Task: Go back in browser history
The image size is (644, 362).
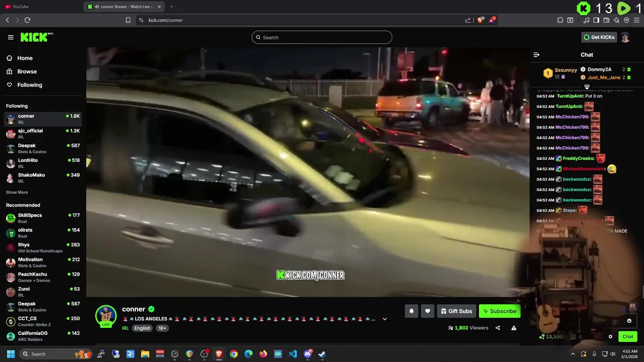Action: click(7, 20)
